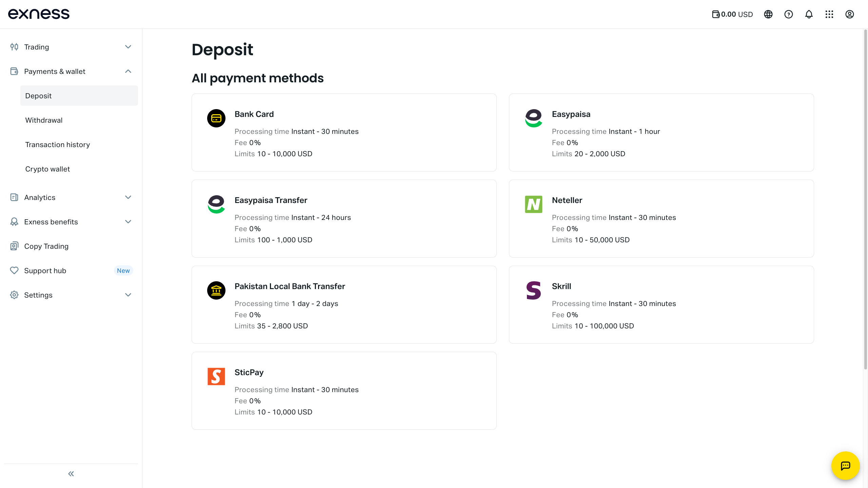Open Support hub section
Viewport: 868px width, 488px height.
[71, 270]
